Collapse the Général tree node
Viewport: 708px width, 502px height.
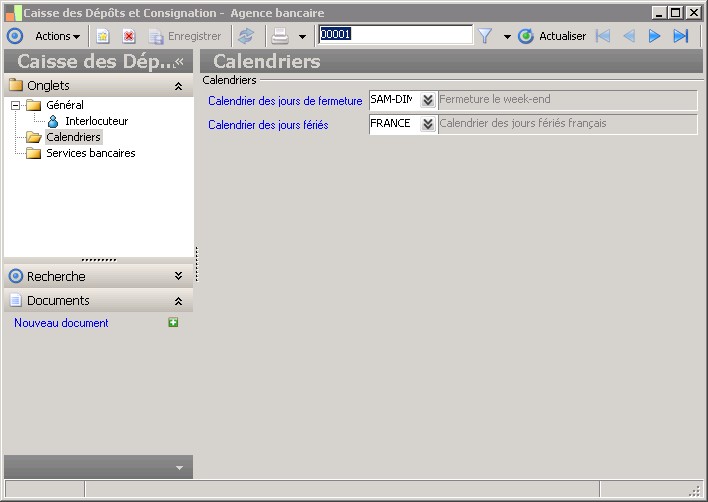[16, 105]
